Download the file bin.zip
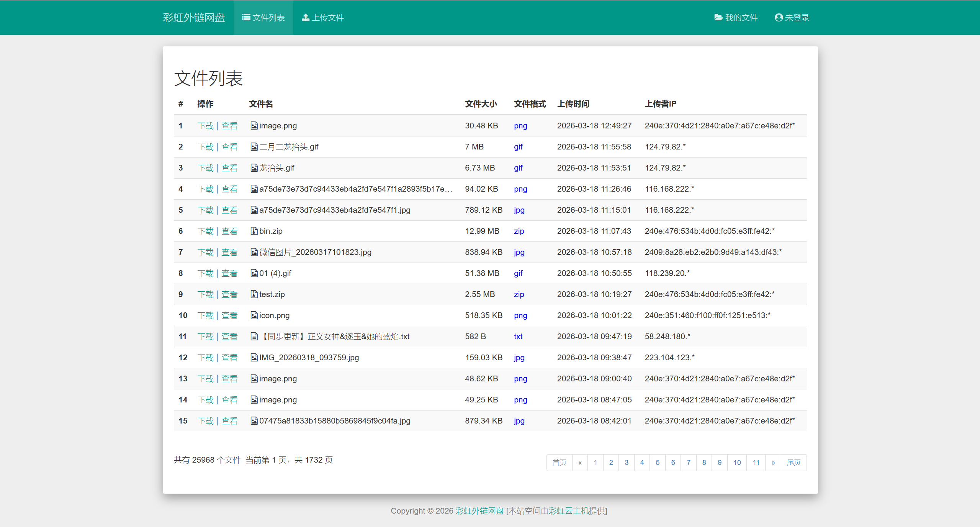980x527 pixels. pos(205,231)
